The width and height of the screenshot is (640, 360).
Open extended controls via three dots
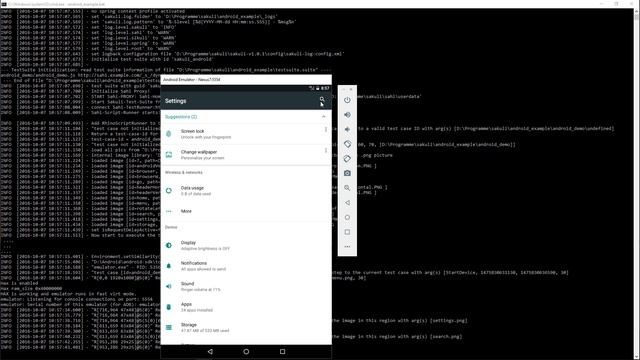[347, 247]
